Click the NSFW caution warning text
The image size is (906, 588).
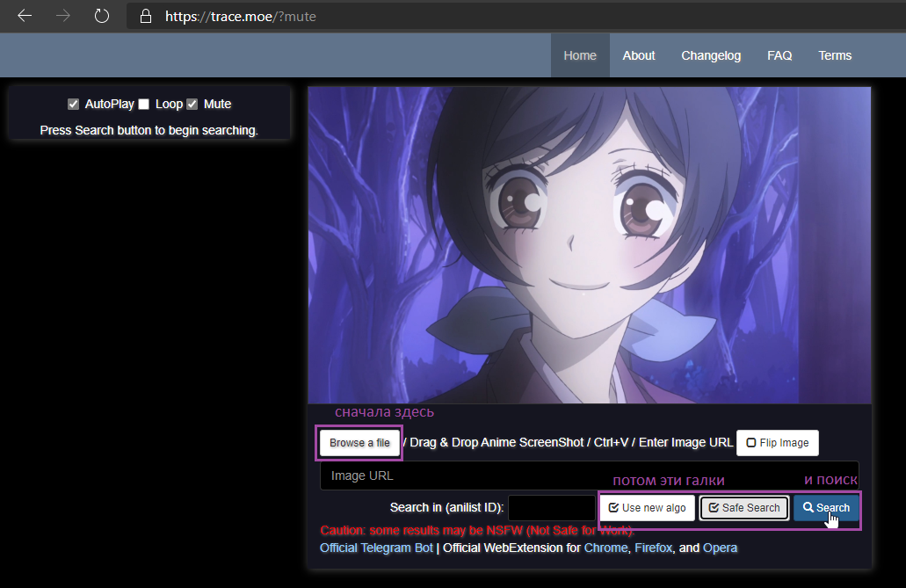[x=477, y=530]
